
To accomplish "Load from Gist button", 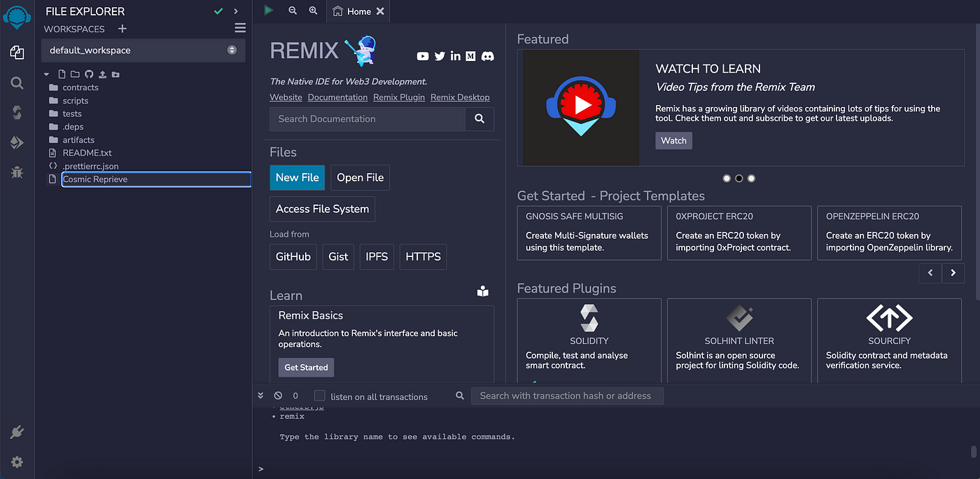I will (x=339, y=257).
